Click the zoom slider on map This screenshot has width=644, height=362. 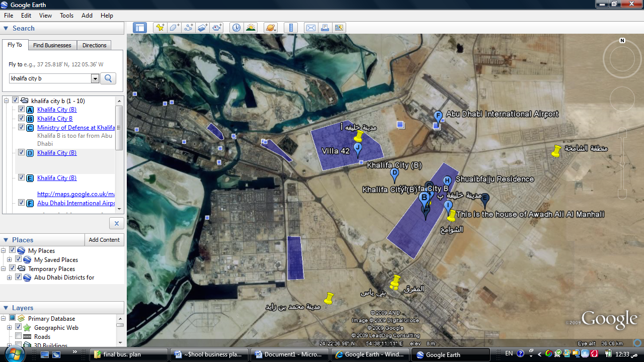[622, 164]
